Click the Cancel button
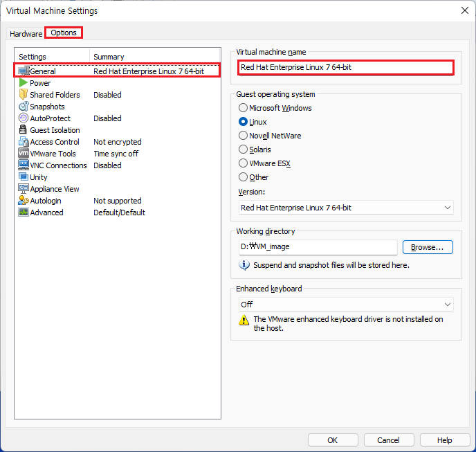 click(389, 440)
